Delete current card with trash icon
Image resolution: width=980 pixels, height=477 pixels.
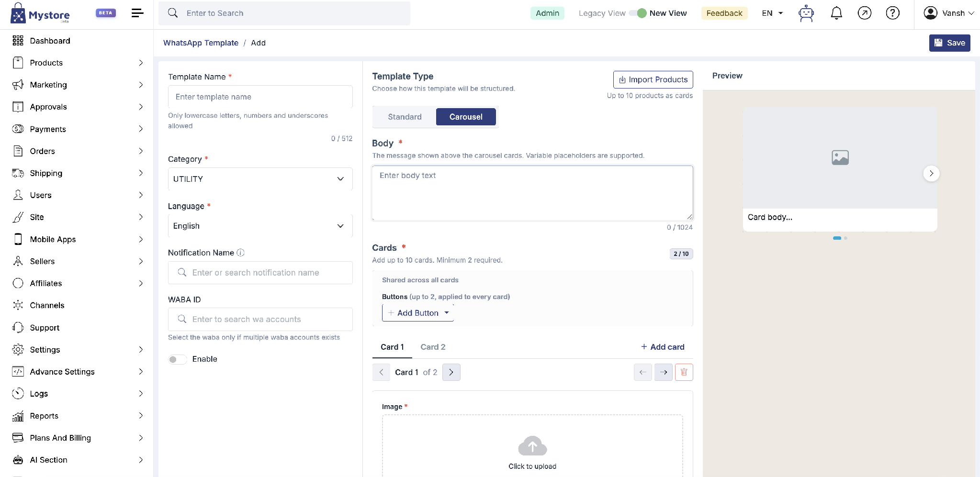684,372
